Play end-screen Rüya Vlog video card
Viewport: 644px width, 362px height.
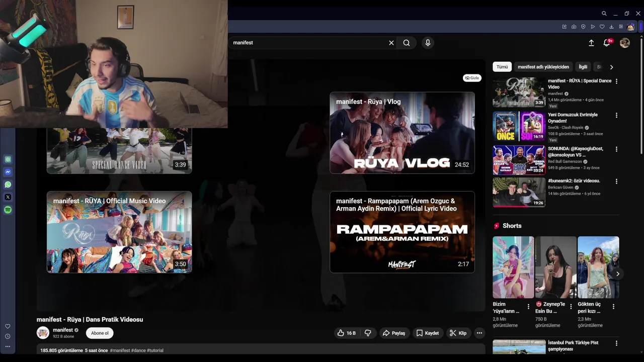pos(402,133)
